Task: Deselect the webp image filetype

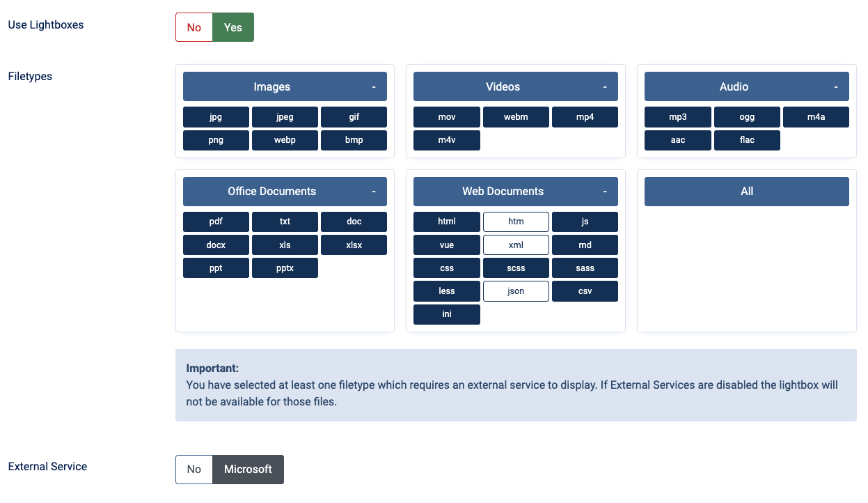Action: pyautogui.click(x=285, y=140)
